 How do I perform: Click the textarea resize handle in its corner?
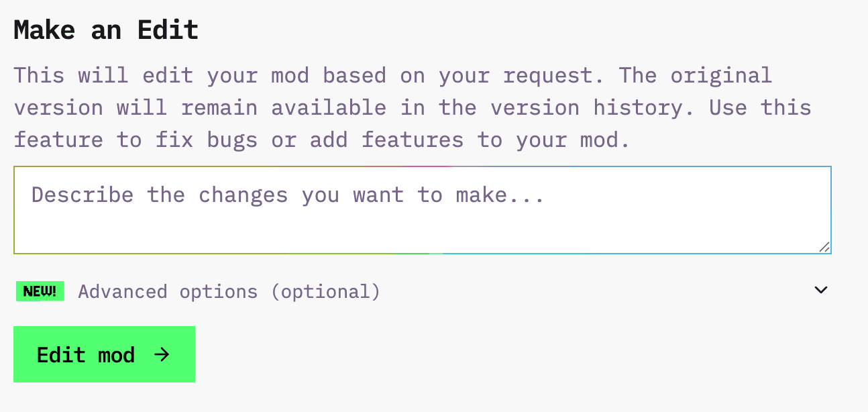(x=824, y=247)
